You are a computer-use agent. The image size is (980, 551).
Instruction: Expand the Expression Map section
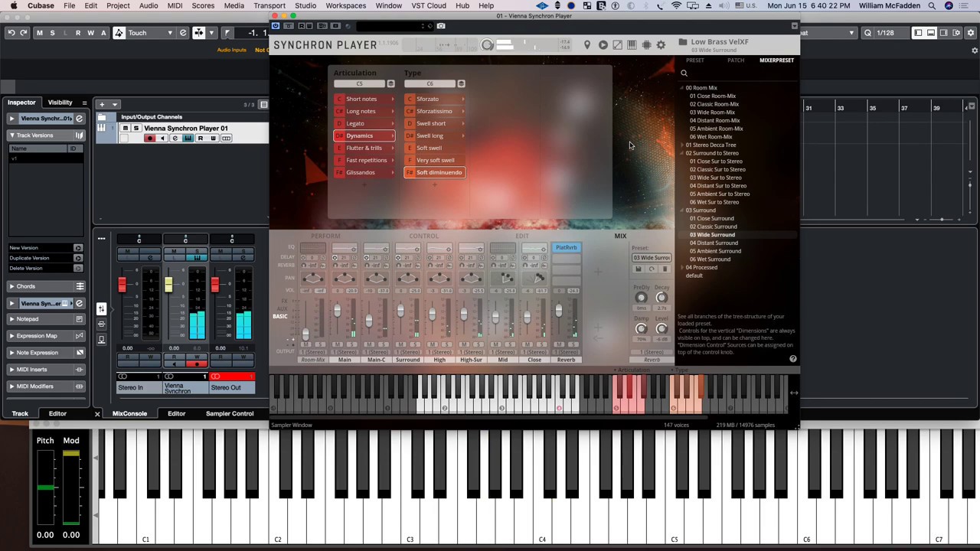11,336
